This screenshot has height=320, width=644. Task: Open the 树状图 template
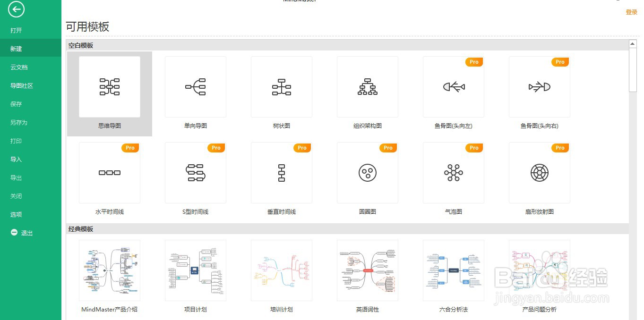[281, 86]
